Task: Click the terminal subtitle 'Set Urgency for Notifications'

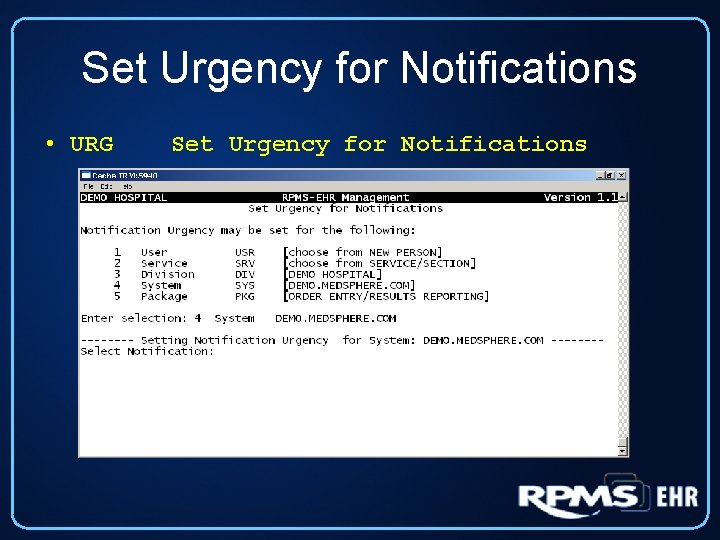Action: pos(345,208)
